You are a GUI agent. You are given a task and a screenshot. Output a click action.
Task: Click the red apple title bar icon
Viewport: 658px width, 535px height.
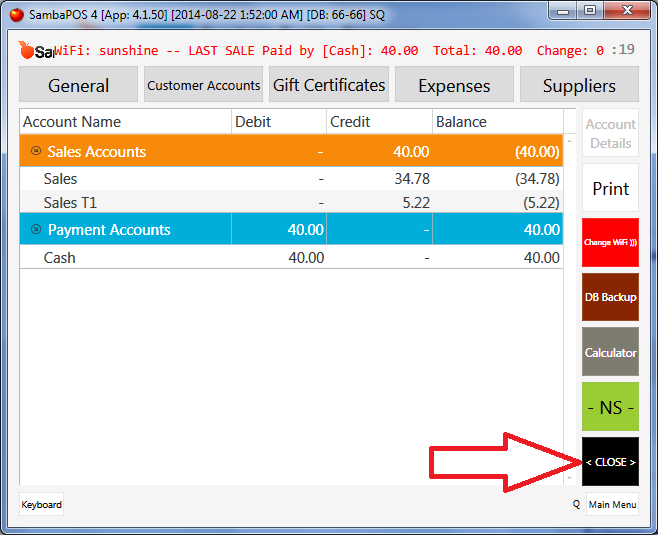17,15
